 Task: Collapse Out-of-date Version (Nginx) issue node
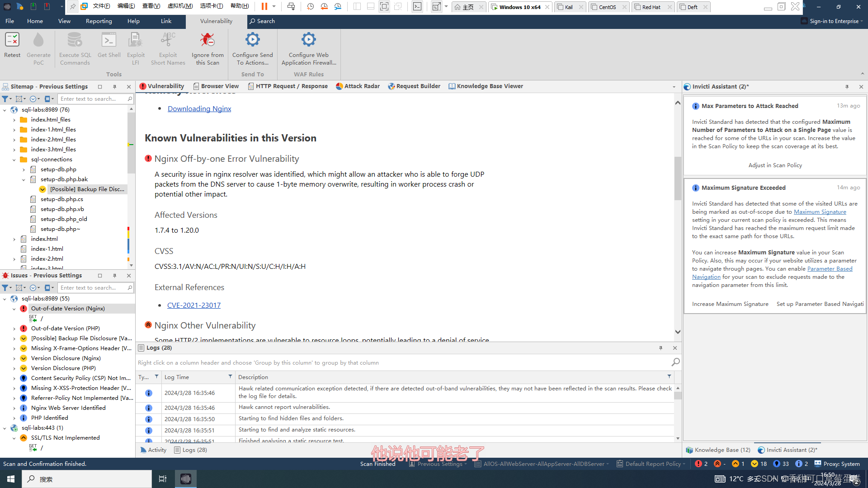[x=14, y=309]
